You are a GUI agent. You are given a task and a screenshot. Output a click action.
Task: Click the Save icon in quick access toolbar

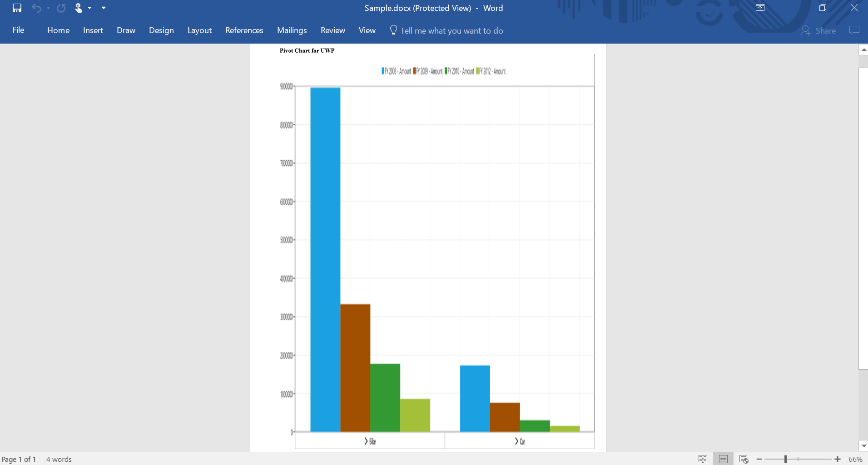[17, 8]
